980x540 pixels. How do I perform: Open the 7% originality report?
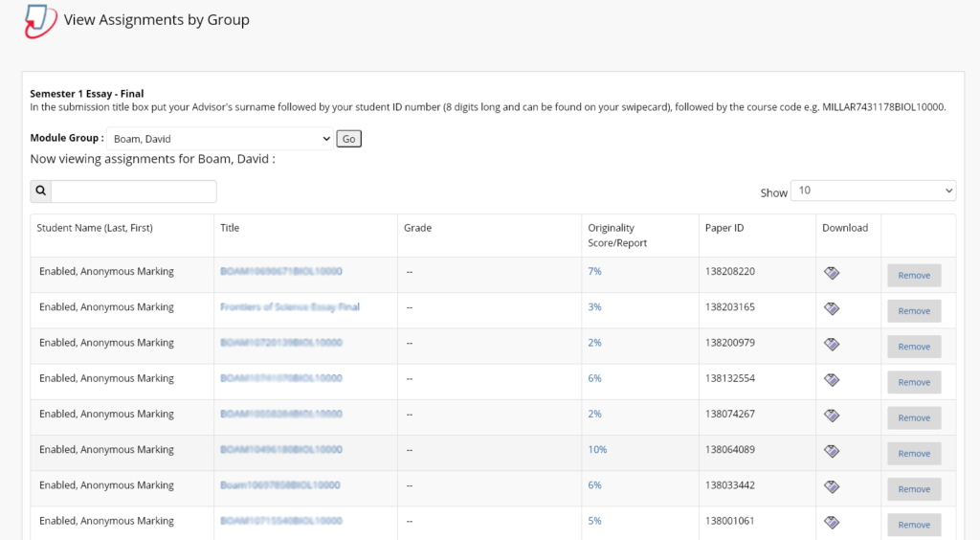(594, 271)
